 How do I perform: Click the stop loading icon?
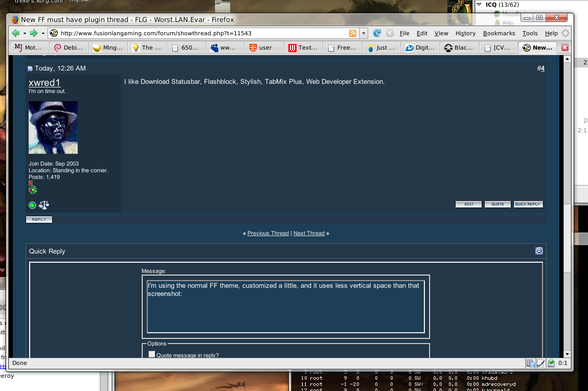390,33
